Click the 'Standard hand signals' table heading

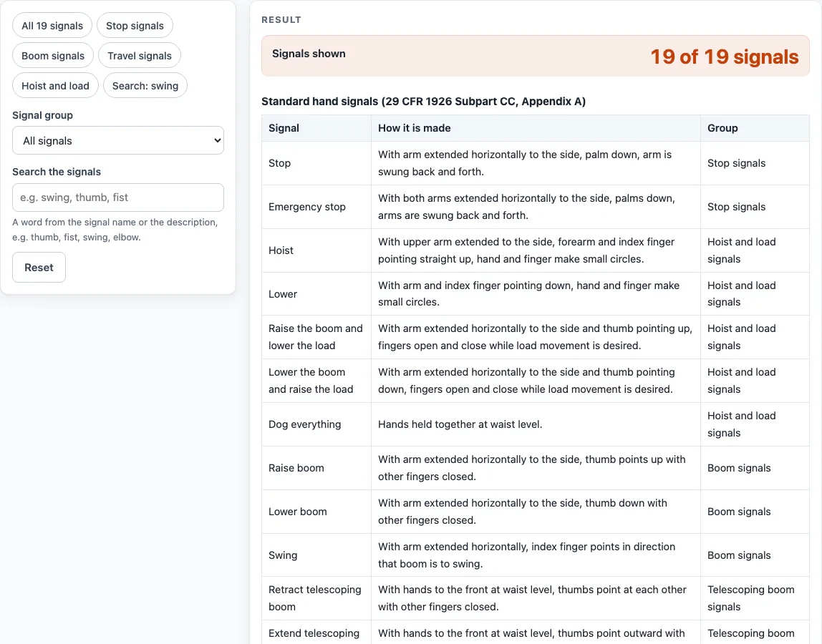tap(424, 101)
